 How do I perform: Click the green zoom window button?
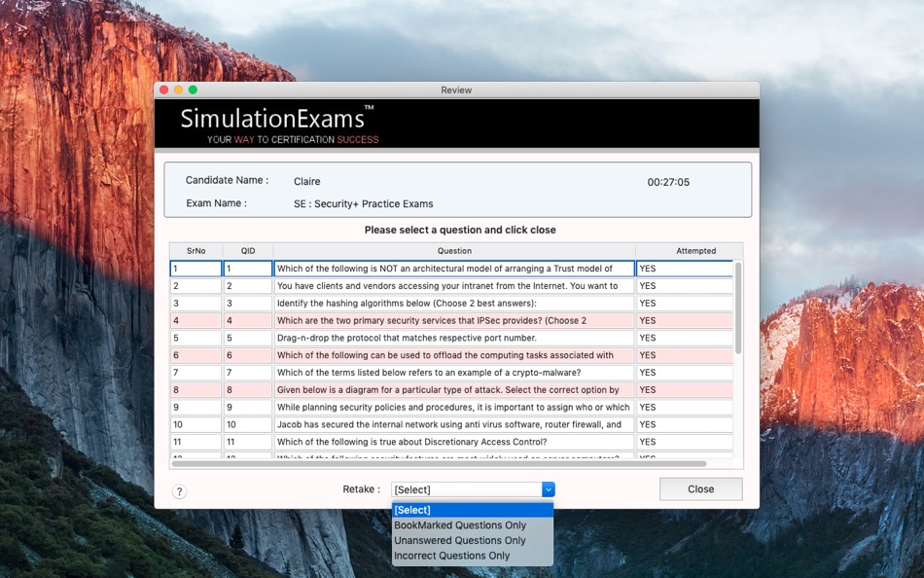193,90
